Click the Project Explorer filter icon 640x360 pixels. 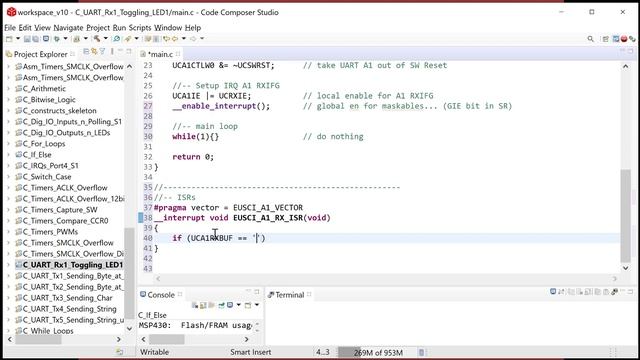tap(102, 51)
